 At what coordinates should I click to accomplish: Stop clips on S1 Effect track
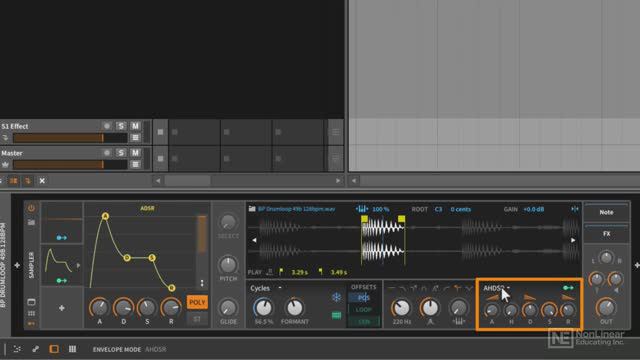[x=160, y=132]
